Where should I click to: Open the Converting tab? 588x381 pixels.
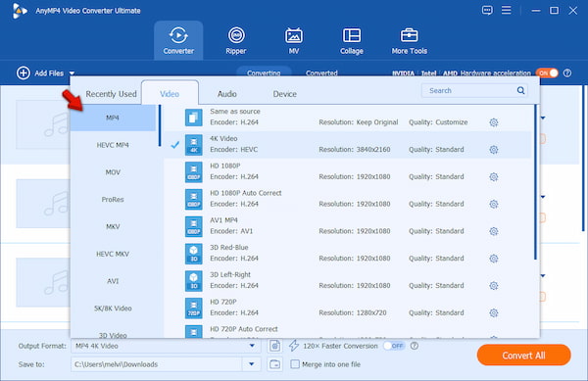pyautogui.click(x=264, y=72)
